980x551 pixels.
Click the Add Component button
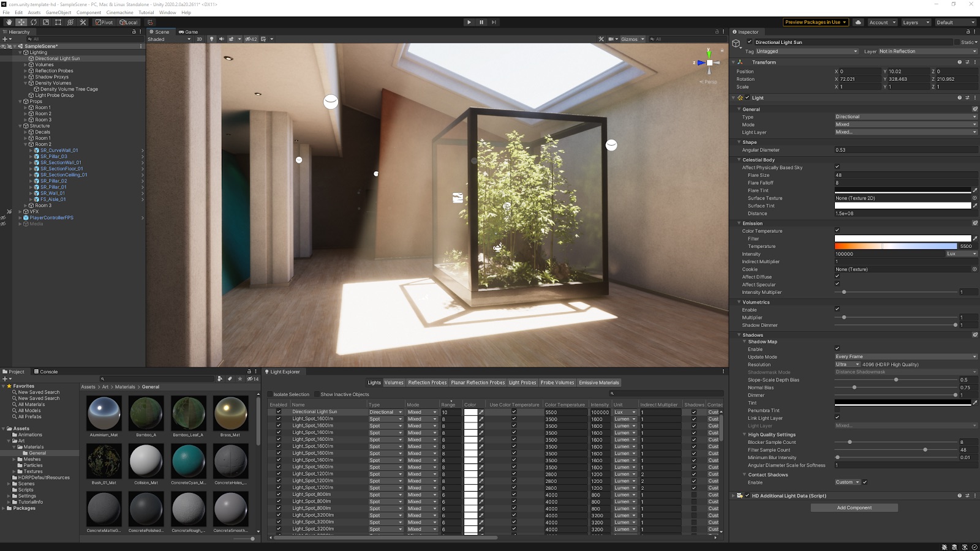coord(854,508)
